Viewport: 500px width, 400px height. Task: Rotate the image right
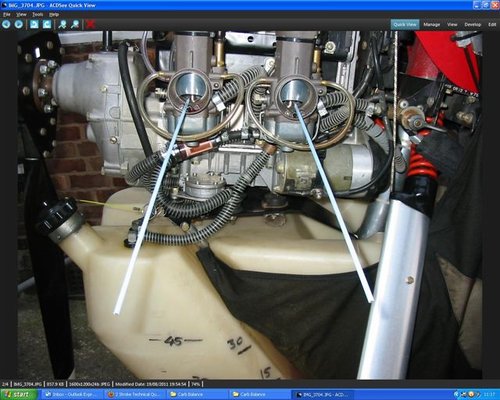click(x=47, y=24)
